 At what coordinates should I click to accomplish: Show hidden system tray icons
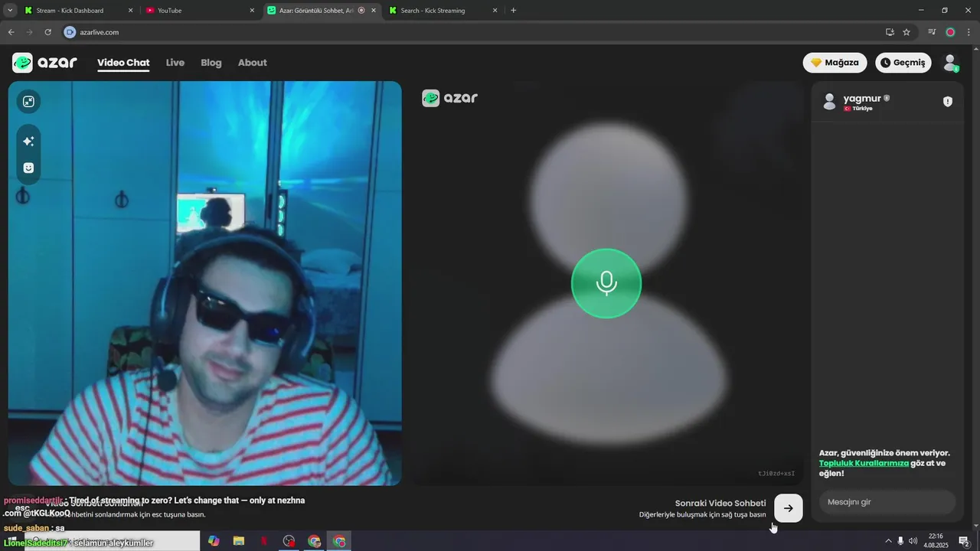coord(888,541)
